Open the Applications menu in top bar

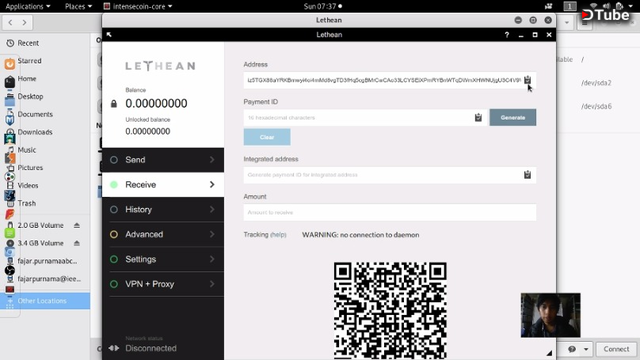pyautogui.click(x=28, y=6)
